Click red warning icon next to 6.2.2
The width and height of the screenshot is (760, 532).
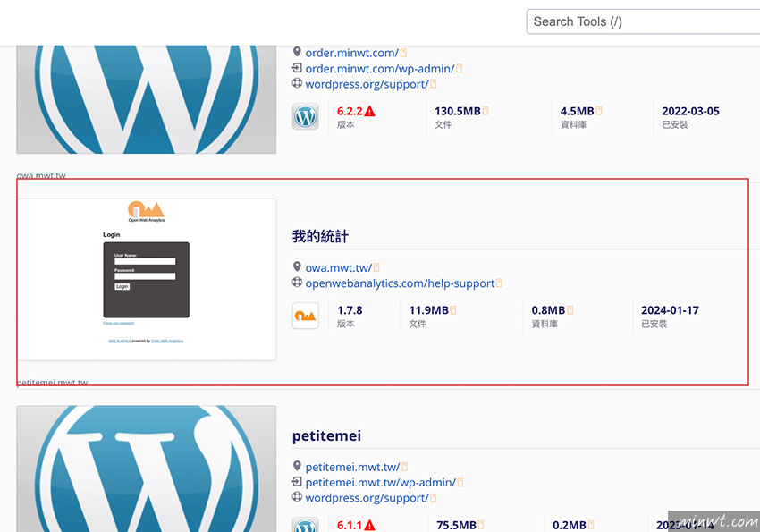tap(370, 112)
